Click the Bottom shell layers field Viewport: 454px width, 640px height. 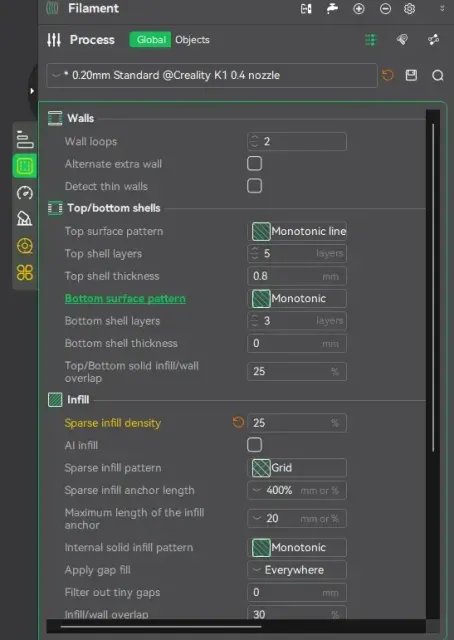pos(297,321)
